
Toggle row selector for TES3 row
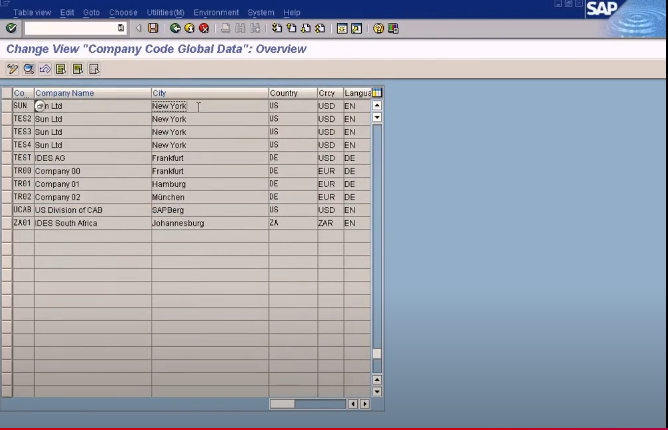(x=7, y=132)
